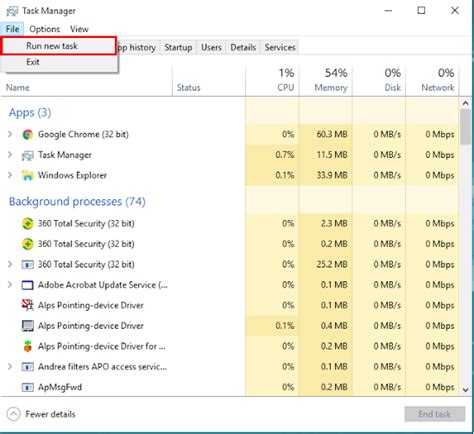
Task: Switch to the Details tab
Action: pos(243,47)
